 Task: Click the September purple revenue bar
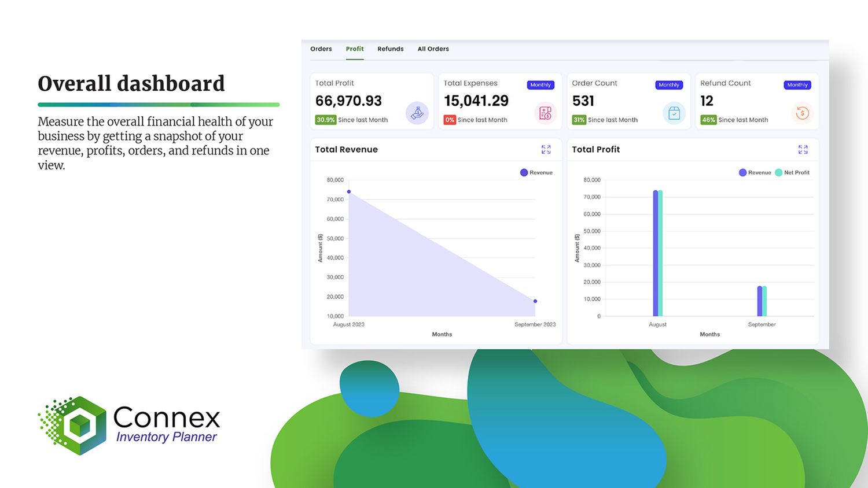[760, 301]
